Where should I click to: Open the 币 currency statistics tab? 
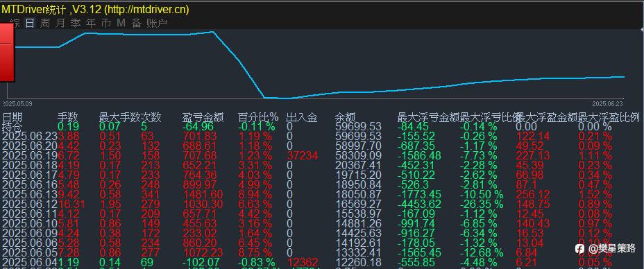[x=106, y=23]
